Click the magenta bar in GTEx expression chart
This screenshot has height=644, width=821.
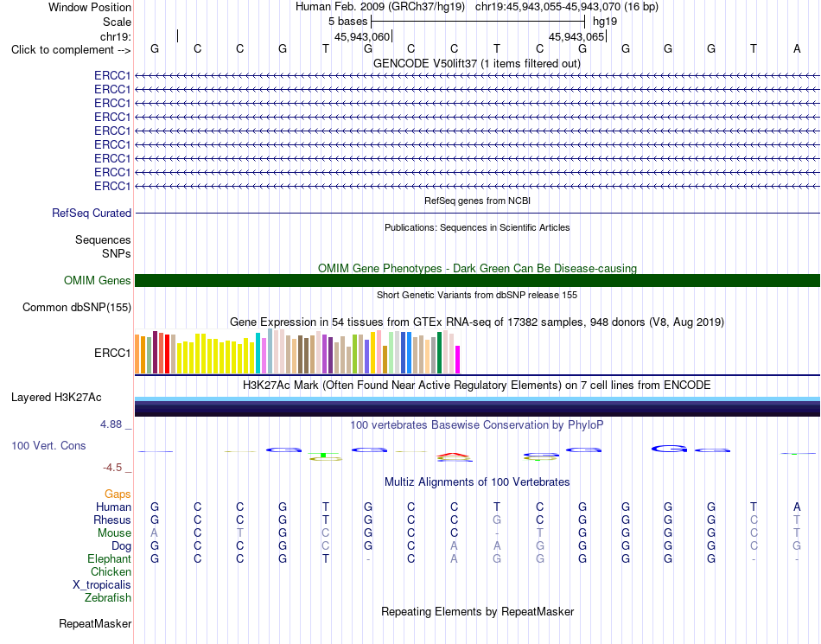click(458, 360)
